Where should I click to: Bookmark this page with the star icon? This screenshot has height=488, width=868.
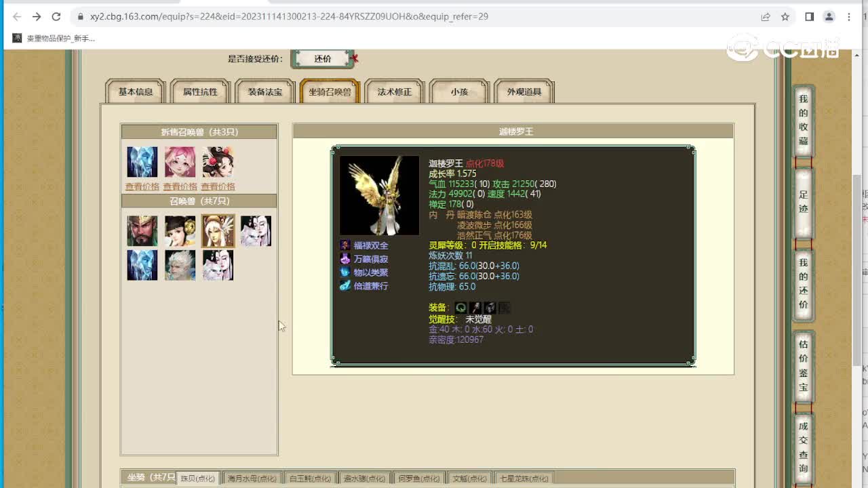785,16
